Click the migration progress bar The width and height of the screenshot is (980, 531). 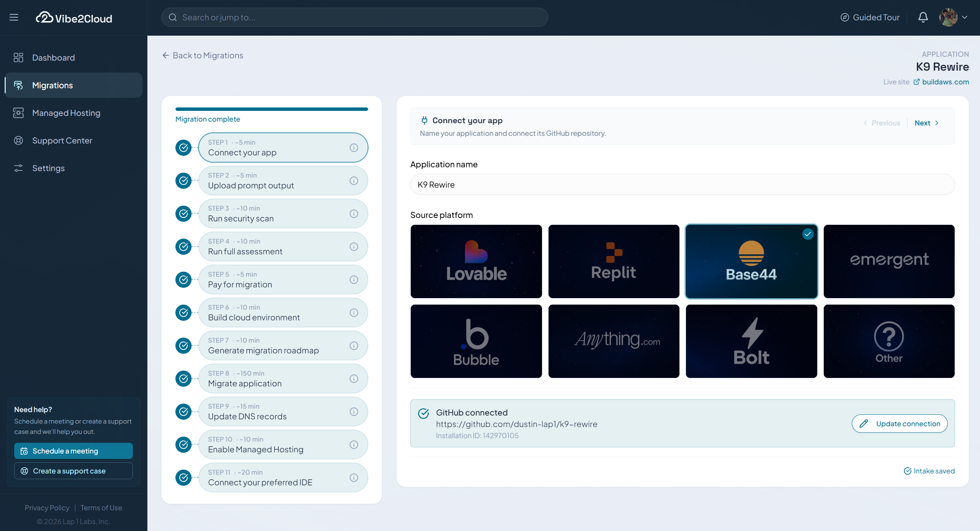(271, 109)
